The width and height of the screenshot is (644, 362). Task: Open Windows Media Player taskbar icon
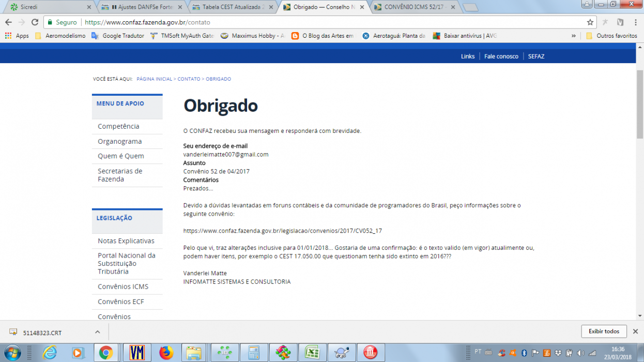78,353
